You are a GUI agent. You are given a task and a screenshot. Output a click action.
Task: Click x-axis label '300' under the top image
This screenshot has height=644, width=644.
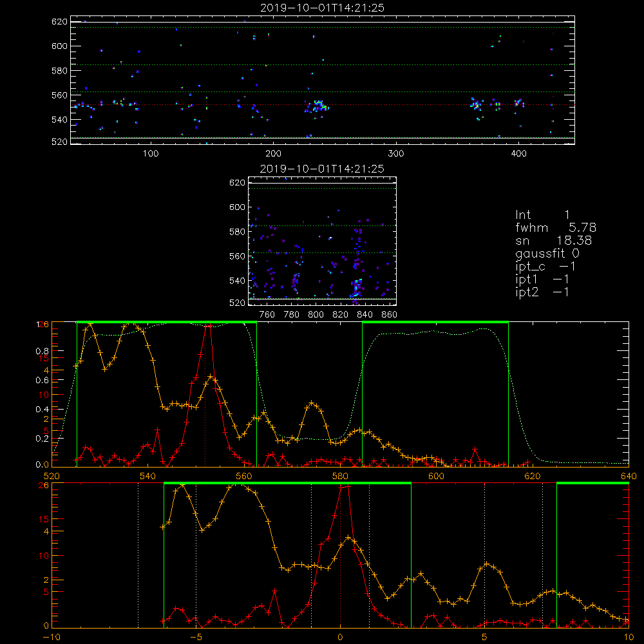point(396,154)
